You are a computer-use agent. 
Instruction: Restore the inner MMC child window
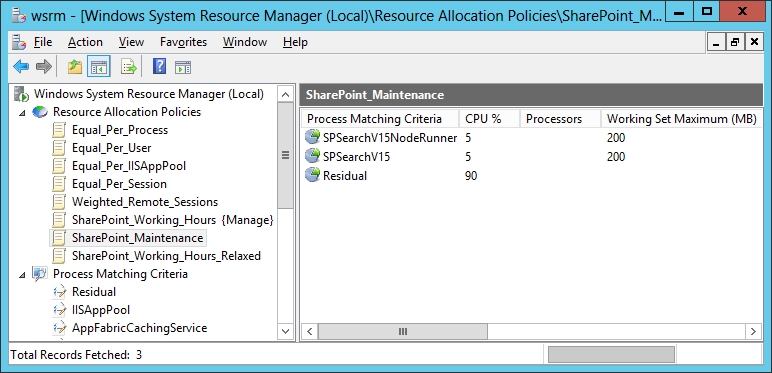(735, 42)
